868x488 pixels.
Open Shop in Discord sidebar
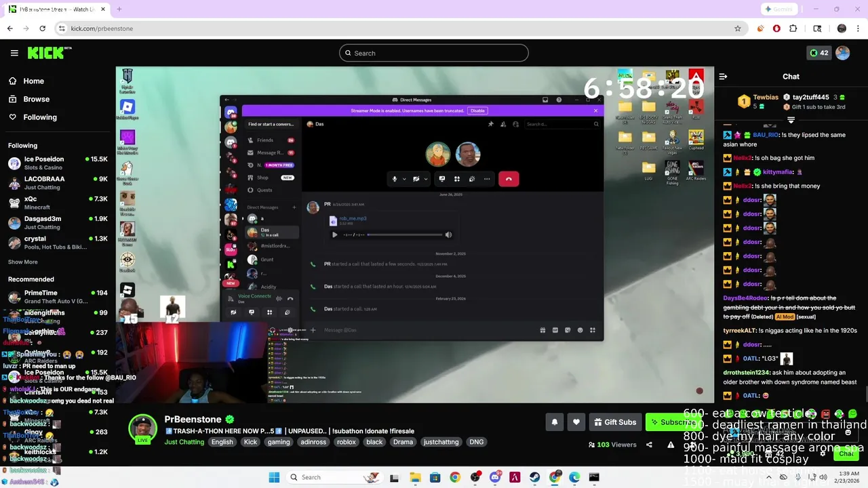271,178
